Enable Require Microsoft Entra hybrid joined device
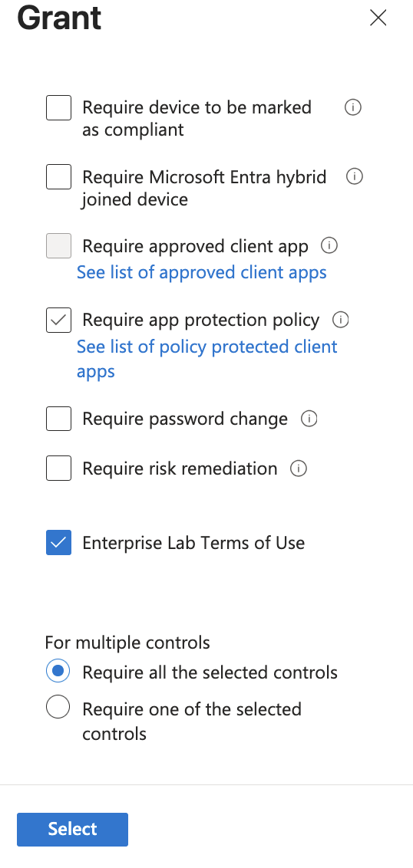The height and width of the screenshot is (868, 413). [x=59, y=176]
